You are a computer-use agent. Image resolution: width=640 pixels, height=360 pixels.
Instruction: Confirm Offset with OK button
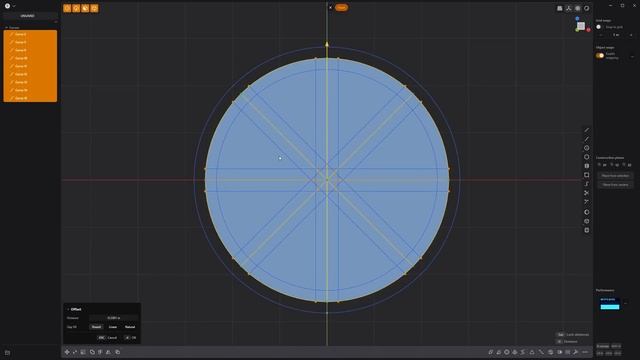point(131,338)
